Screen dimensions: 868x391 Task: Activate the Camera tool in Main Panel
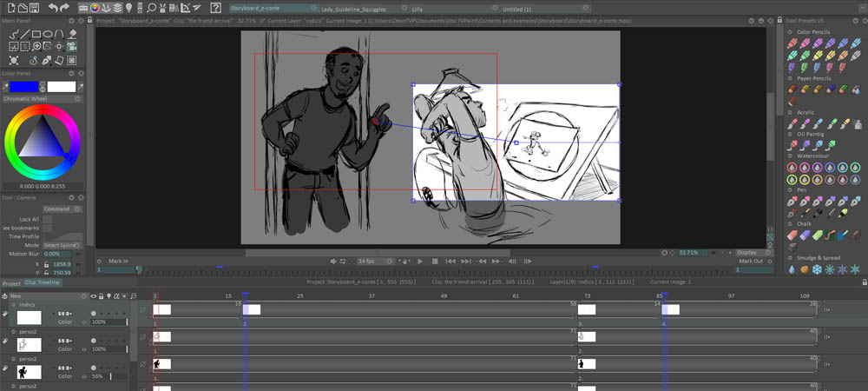[72, 47]
